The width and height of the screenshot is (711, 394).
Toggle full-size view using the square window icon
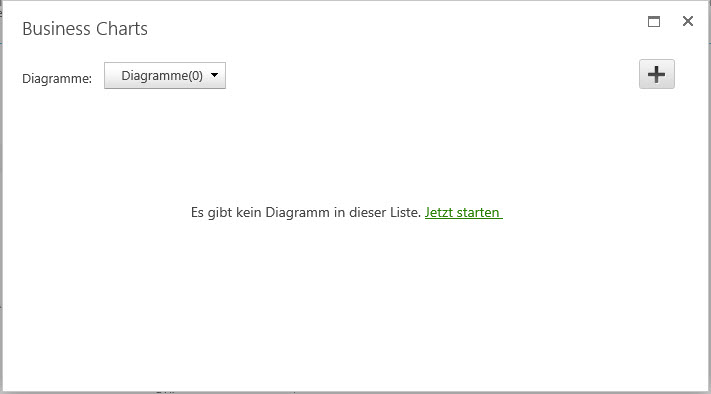click(654, 21)
